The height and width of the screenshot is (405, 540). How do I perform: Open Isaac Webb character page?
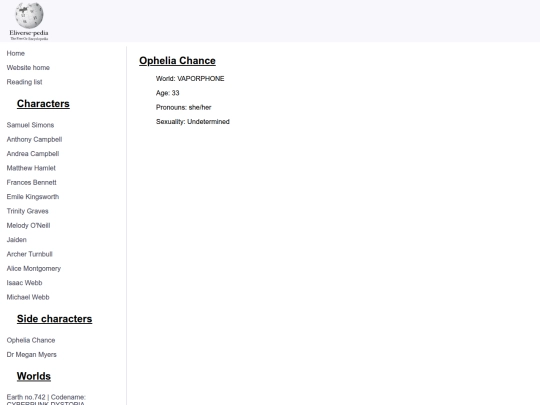point(24,283)
